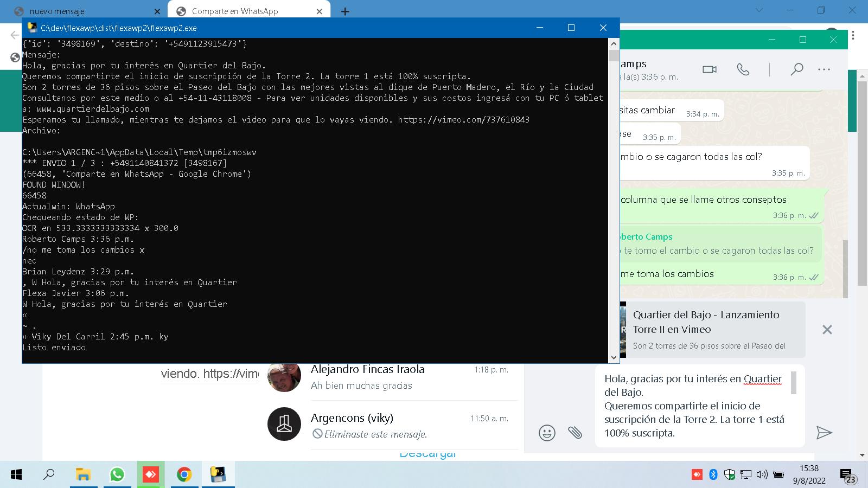Close the 'Comparte en WhatsApp' tab

coord(320,11)
